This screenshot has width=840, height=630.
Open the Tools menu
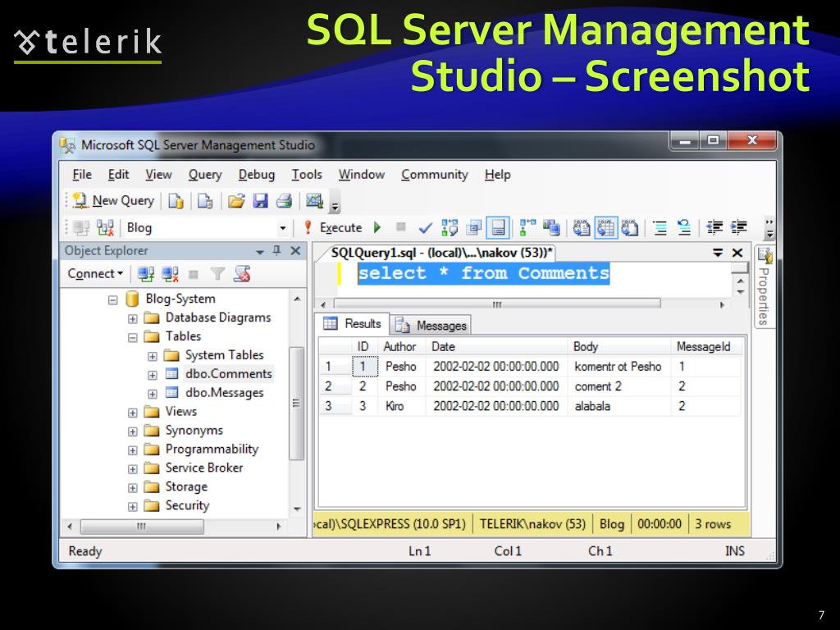pos(307,175)
